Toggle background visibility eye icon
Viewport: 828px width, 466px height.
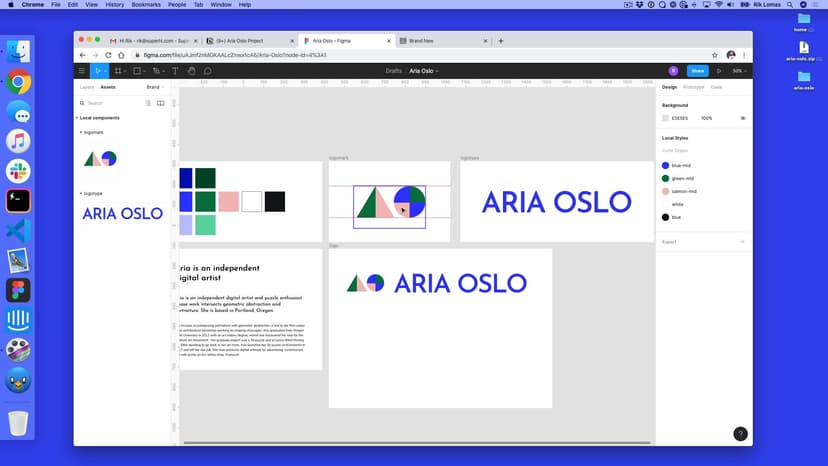point(743,118)
